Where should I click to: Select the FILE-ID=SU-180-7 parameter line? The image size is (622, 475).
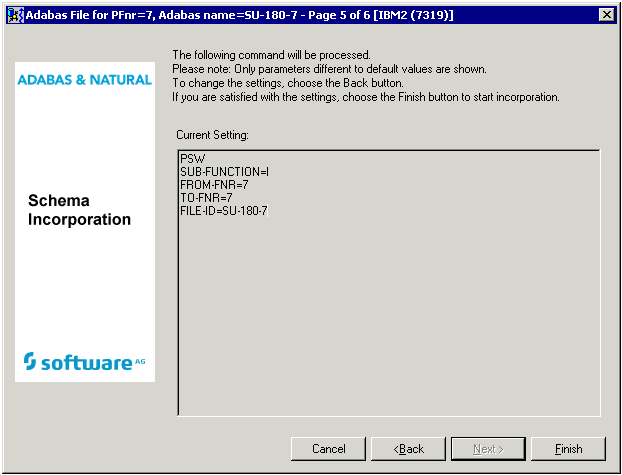click(x=224, y=211)
